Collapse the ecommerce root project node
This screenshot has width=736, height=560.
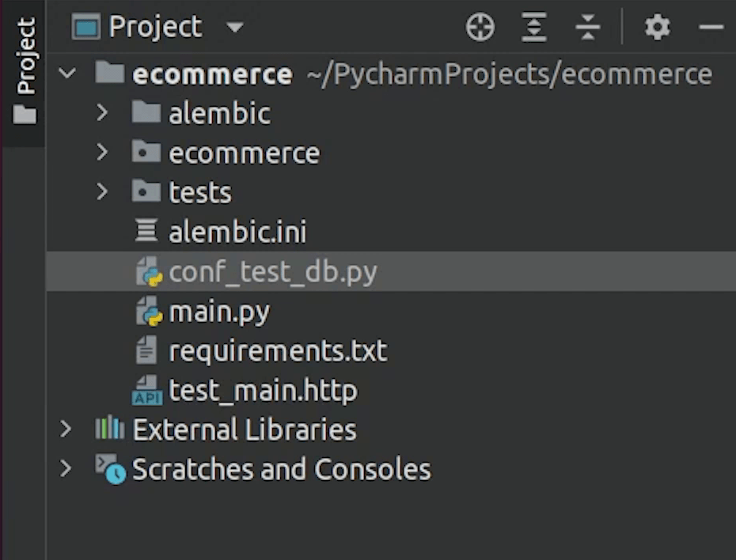pos(67,74)
